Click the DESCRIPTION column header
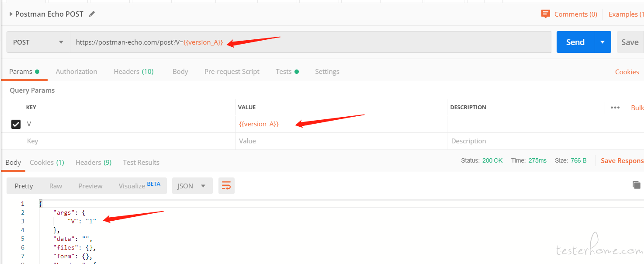The width and height of the screenshot is (644, 264). (468, 108)
